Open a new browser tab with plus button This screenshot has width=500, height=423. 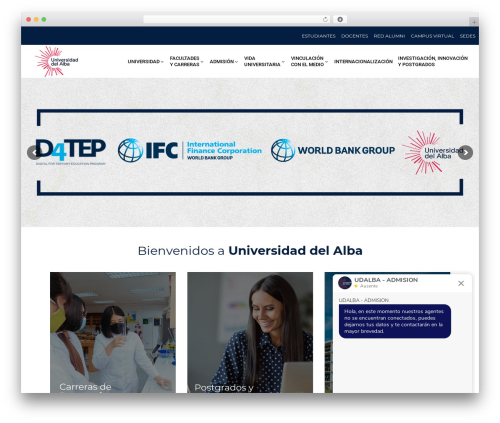pos(474,22)
